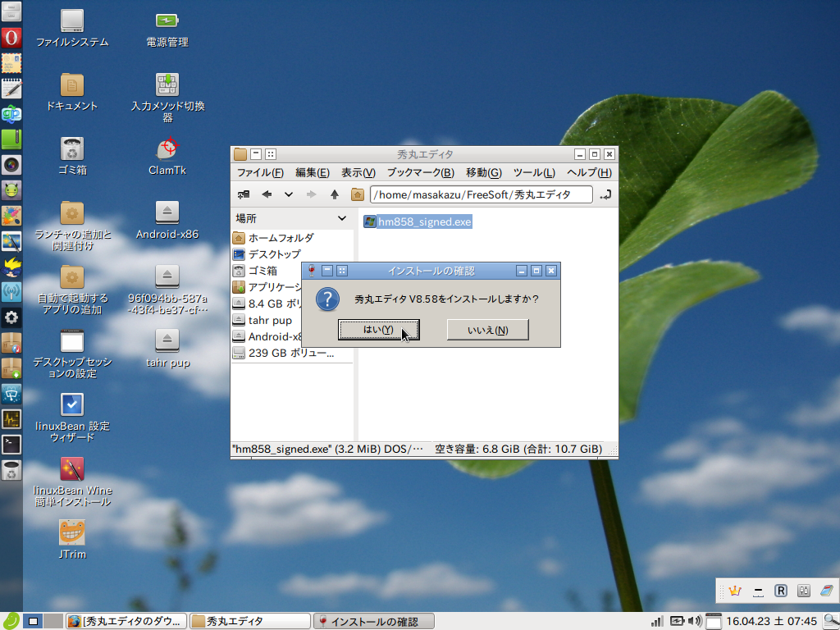Open the ツール(L) menu
840x630 pixels.
click(533, 172)
